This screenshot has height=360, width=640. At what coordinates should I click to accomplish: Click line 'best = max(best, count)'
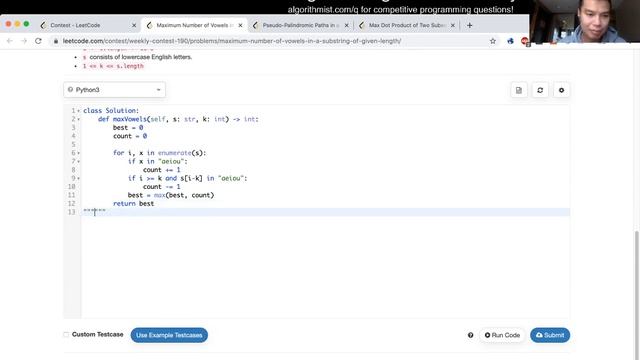(x=171, y=195)
